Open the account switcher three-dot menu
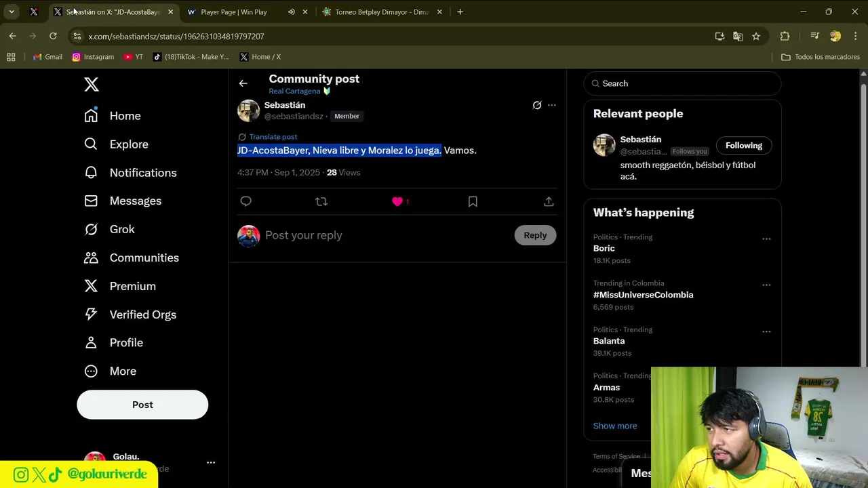The width and height of the screenshot is (868, 488). pyautogui.click(x=211, y=462)
